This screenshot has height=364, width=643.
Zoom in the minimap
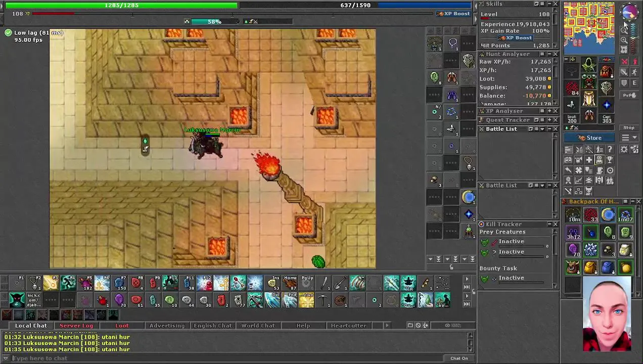(x=624, y=40)
